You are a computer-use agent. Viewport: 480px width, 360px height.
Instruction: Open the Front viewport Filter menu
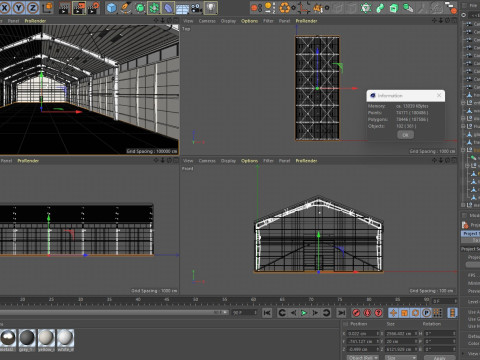click(x=268, y=161)
